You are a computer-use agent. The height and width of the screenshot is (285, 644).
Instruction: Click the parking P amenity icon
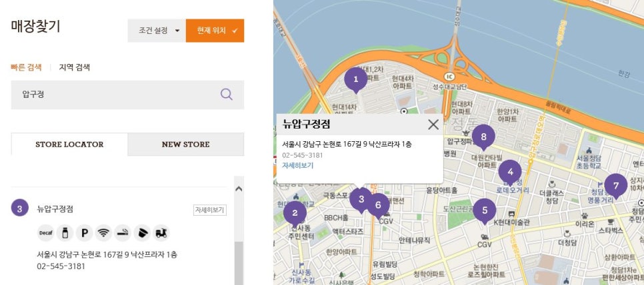pos(84,233)
